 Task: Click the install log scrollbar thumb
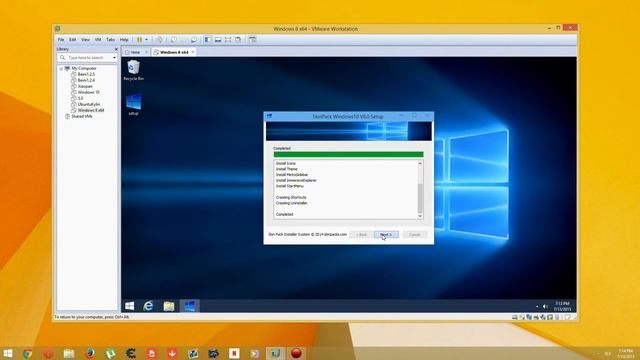pos(420,198)
